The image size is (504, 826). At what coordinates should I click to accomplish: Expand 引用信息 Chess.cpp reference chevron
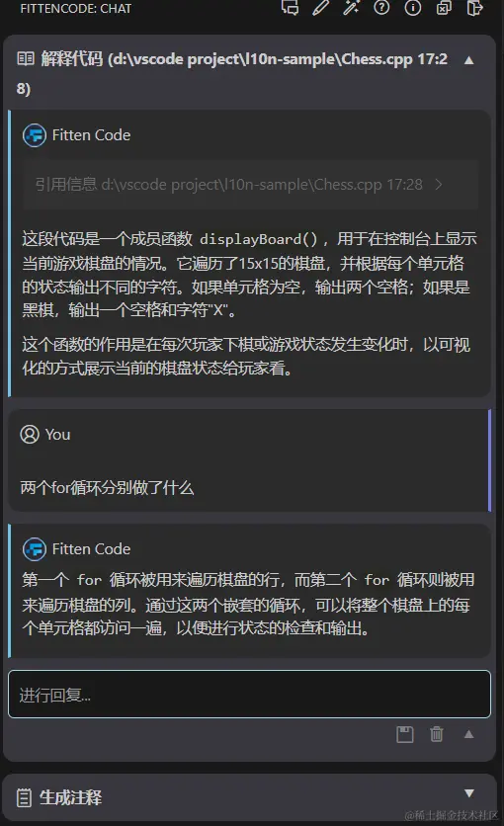[438, 185]
